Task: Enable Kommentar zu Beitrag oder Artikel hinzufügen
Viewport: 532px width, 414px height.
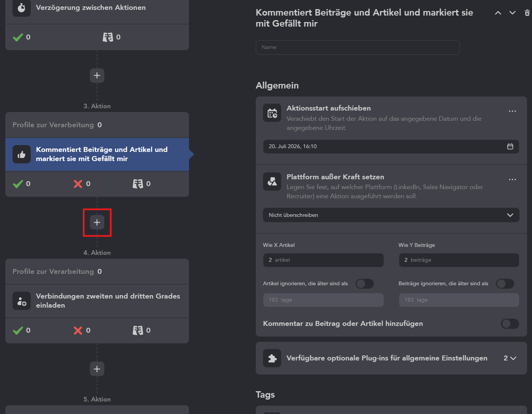Action: [x=510, y=324]
